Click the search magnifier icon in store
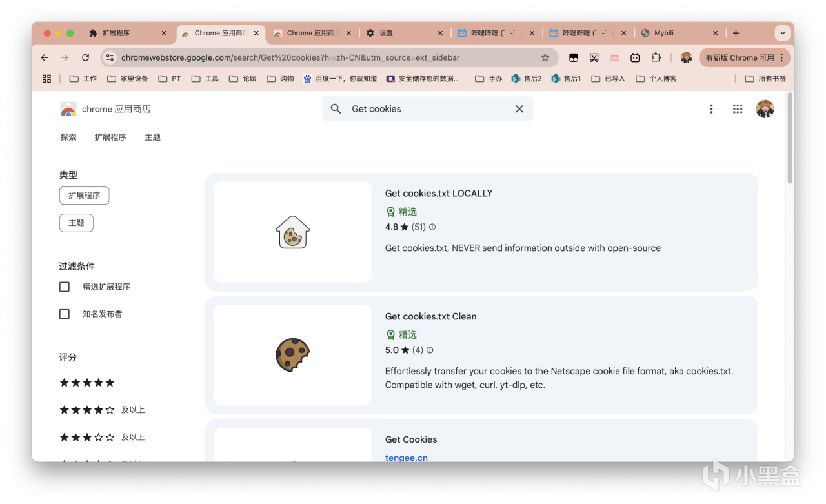 point(336,109)
